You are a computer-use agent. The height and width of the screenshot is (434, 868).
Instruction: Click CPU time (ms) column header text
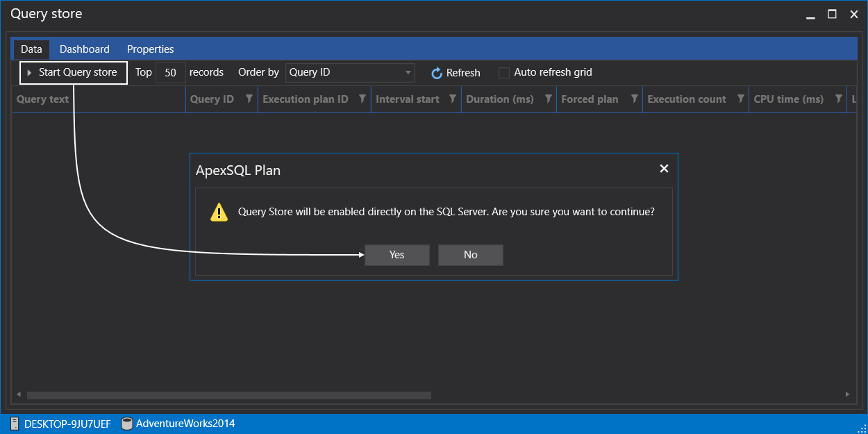click(x=789, y=99)
